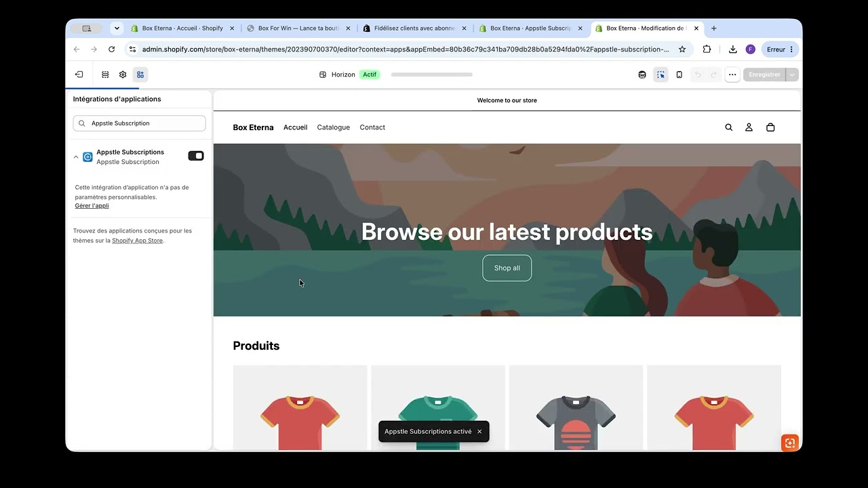868x488 pixels.
Task: Exit the theme editor via back icon
Action: pyautogui.click(x=79, y=75)
